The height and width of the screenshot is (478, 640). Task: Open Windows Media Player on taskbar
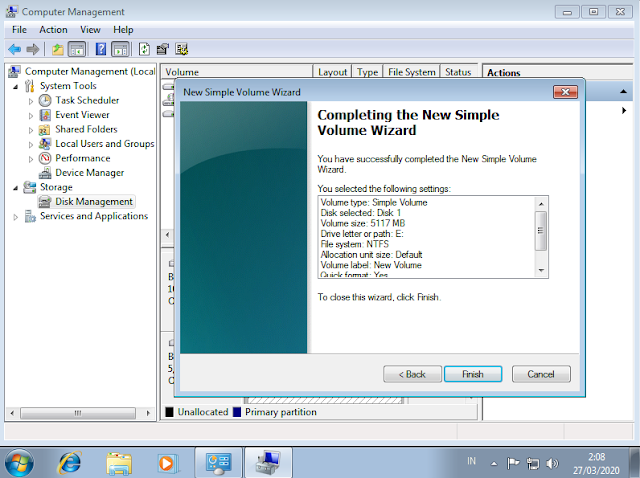pyautogui.click(x=167, y=464)
